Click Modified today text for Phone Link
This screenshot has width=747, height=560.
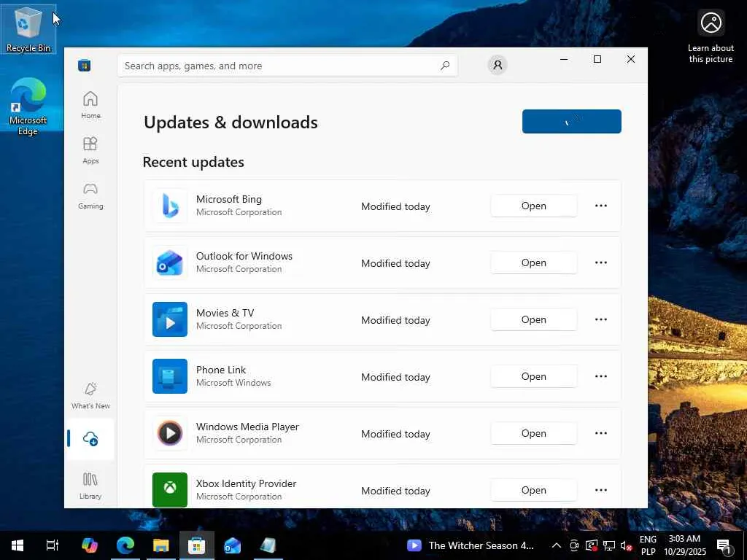point(395,377)
